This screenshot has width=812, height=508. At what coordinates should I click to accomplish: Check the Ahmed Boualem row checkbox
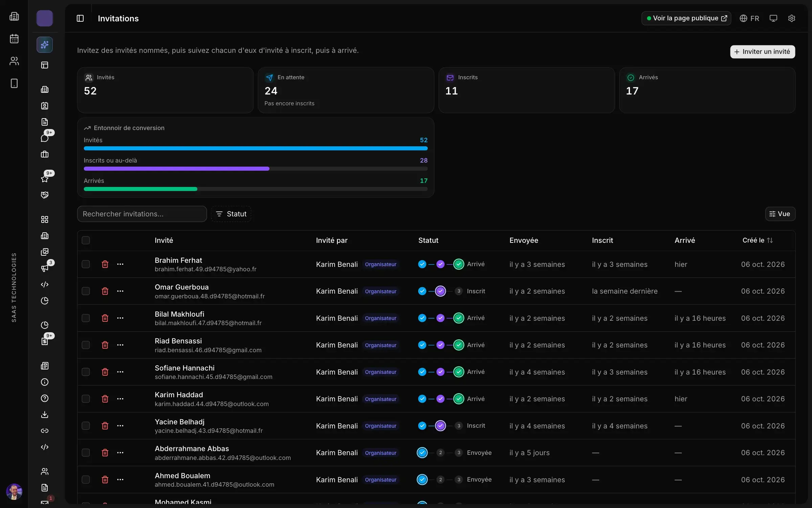[x=86, y=480]
